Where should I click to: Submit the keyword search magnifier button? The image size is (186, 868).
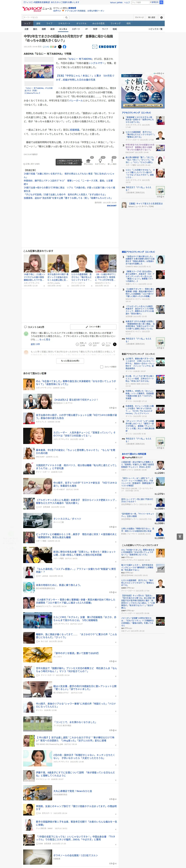click(x=66, y=17)
